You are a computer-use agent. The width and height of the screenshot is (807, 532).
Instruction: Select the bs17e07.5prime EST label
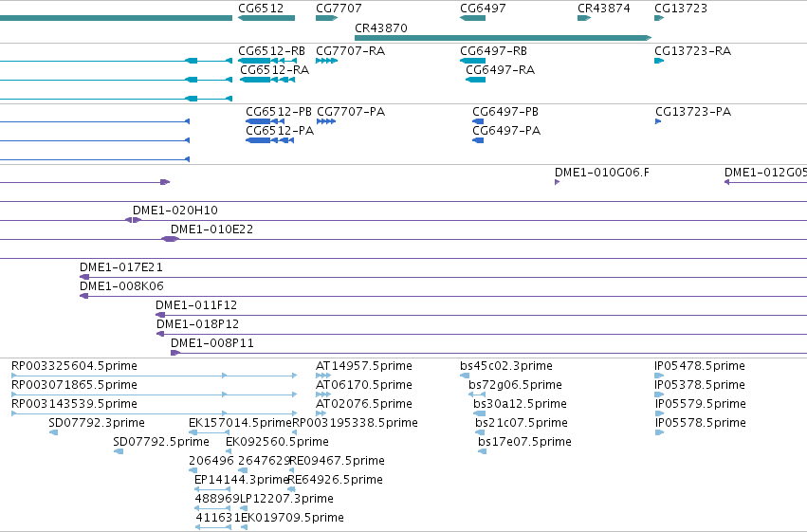point(524,443)
